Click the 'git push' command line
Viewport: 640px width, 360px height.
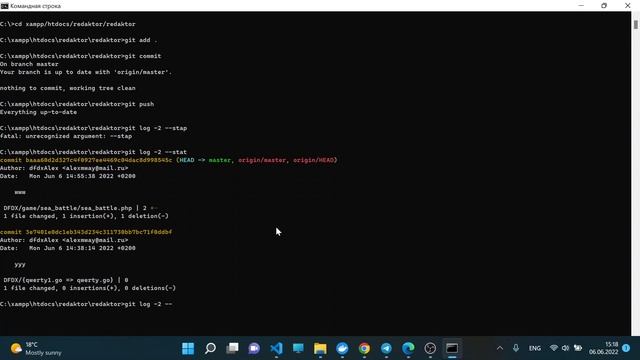(77, 104)
